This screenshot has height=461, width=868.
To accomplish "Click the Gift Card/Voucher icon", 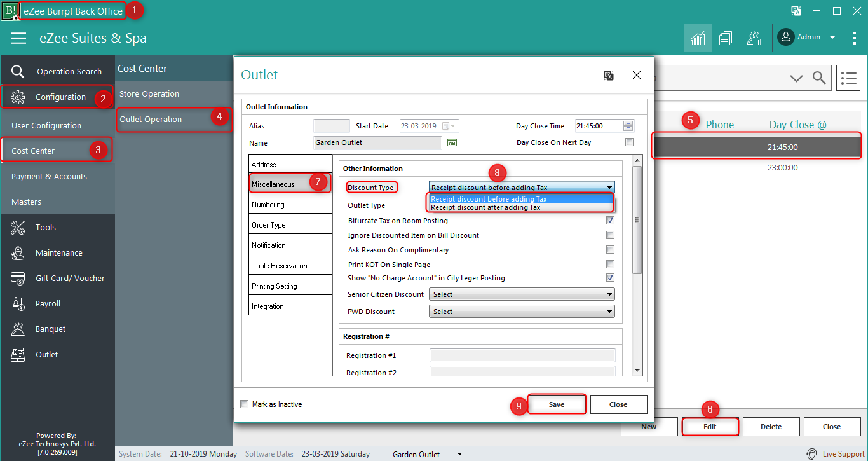I will (x=18, y=278).
